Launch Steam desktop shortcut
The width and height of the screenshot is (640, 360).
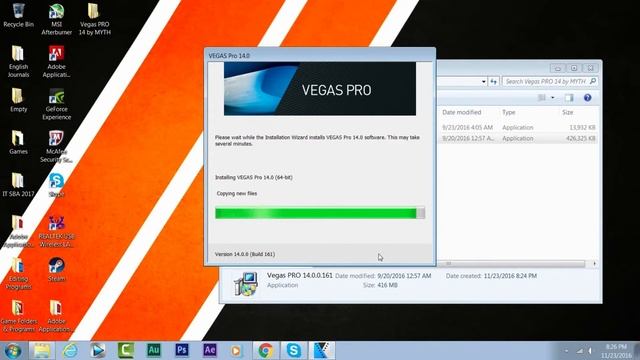(56, 270)
